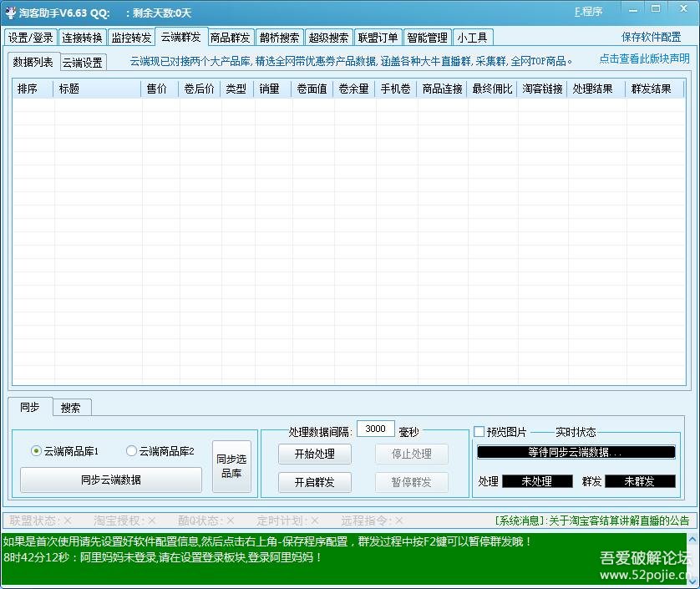Open the 监控转发 tab
Screen dimensions: 700x589
pyautogui.click(x=131, y=38)
